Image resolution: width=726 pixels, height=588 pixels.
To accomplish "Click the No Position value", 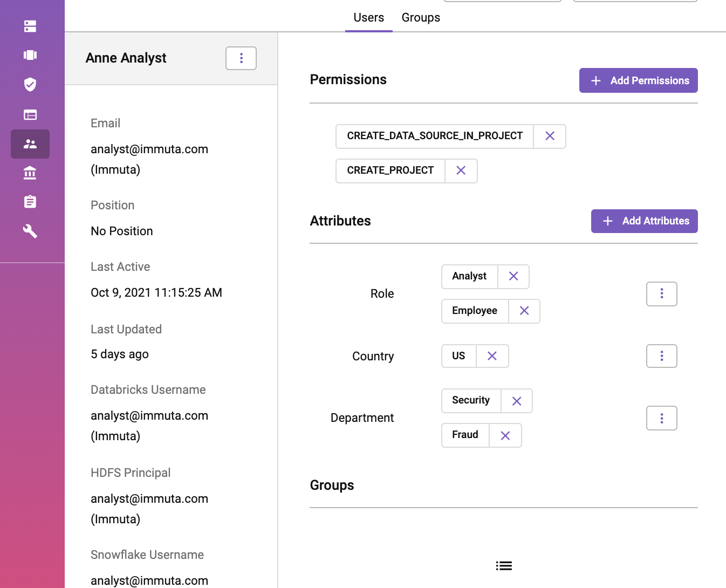I will coord(122,231).
